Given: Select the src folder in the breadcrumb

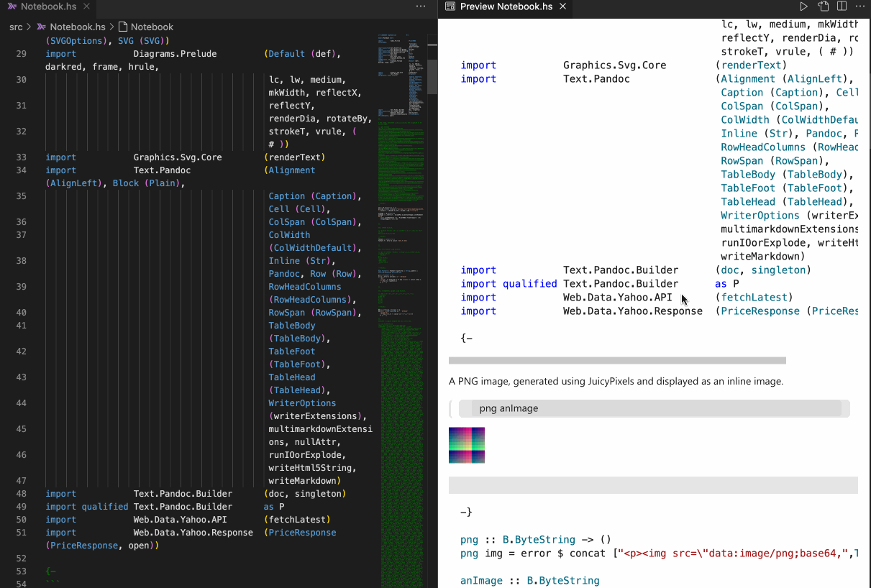Looking at the screenshot, I should (x=16, y=27).
